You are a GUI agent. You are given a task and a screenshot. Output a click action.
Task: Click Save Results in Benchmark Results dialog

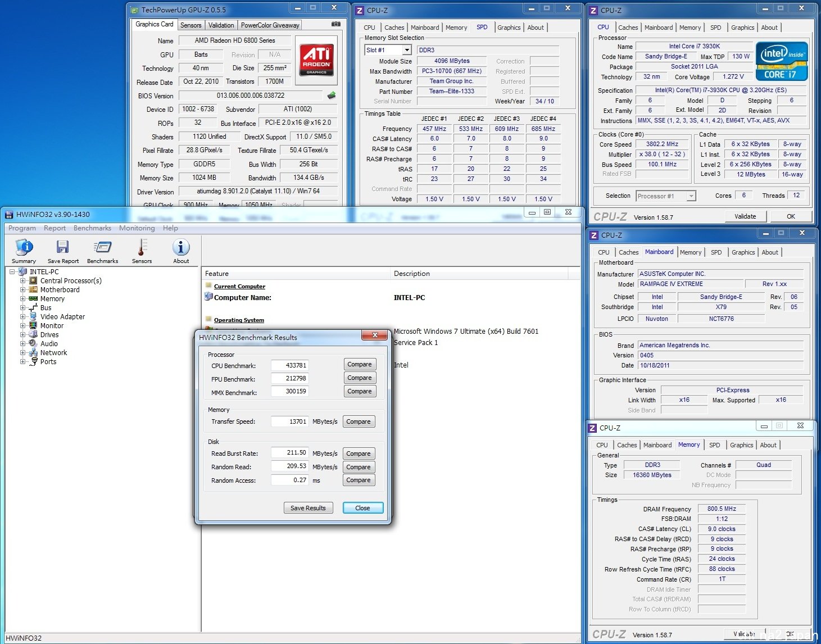point(308,508)
